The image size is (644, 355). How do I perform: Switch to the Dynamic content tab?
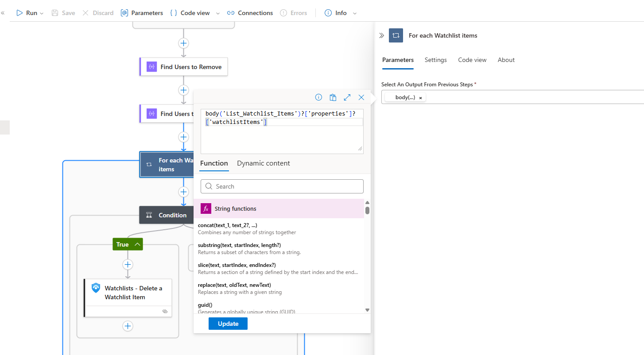(x=263, y=163)
